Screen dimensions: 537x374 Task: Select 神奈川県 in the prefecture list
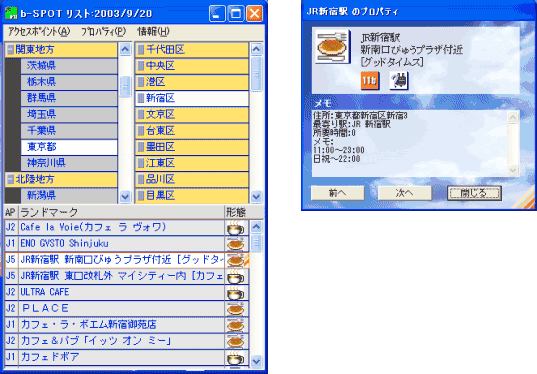coord(69,163)
